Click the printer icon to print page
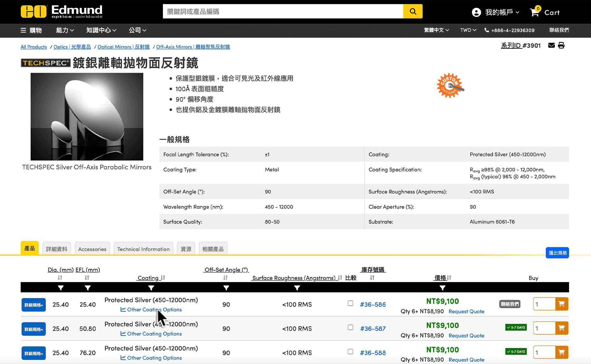Image resolution: width=591 pixels, height=364 pixels. coord(561,45)
